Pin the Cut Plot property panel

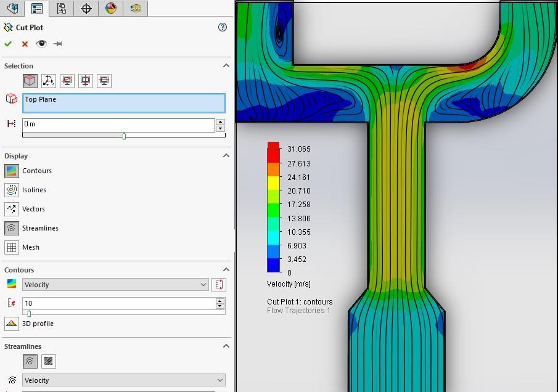[58, 44]
